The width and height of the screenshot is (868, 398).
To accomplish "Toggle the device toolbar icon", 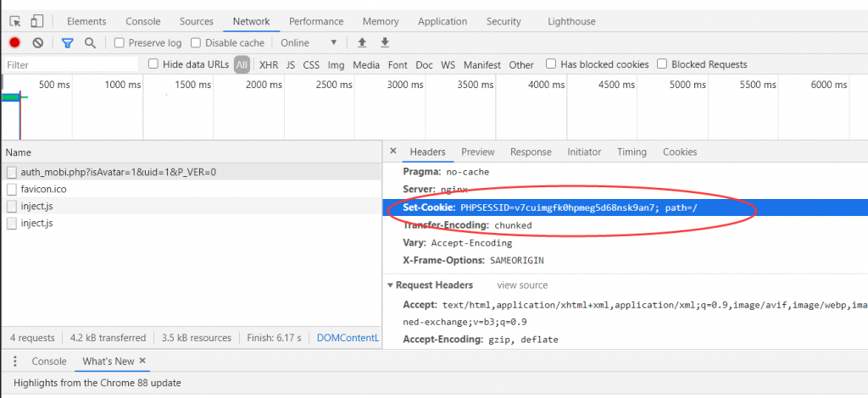I will (x=36, y=21).
